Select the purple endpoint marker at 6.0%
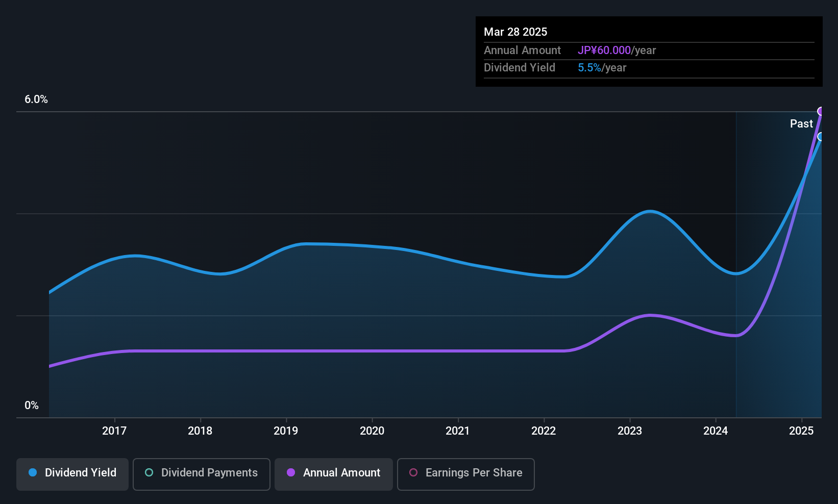The width and height of the screenshot is (838, 504). [821, 111]
